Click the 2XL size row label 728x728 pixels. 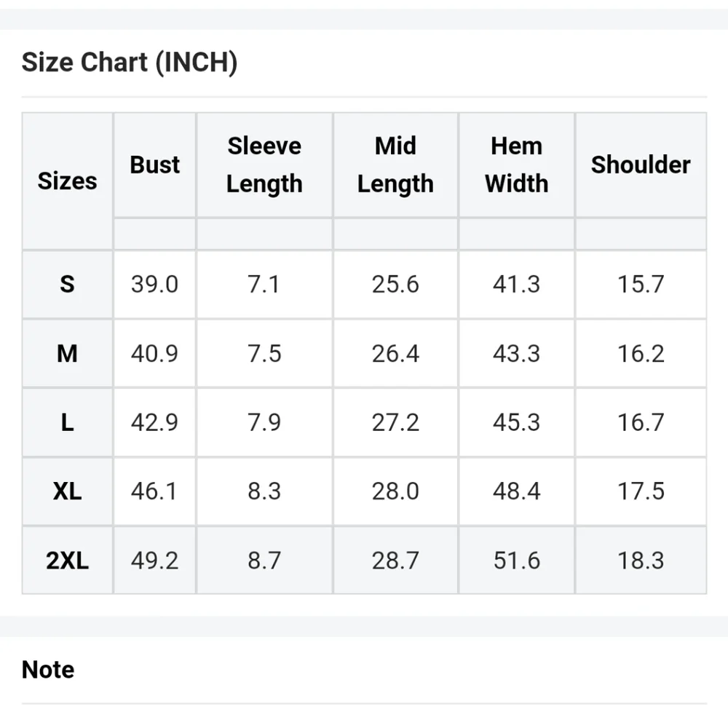67,561
